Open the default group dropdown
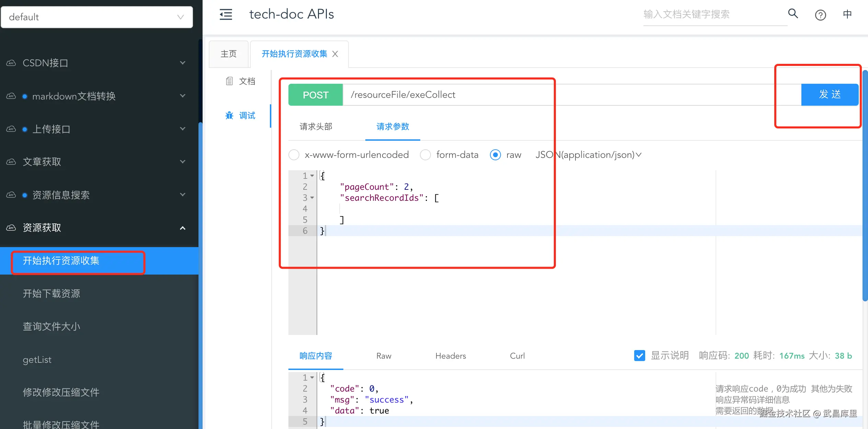Image resolution: width=868 pixels, height=429 pixels. coord(97,17)
